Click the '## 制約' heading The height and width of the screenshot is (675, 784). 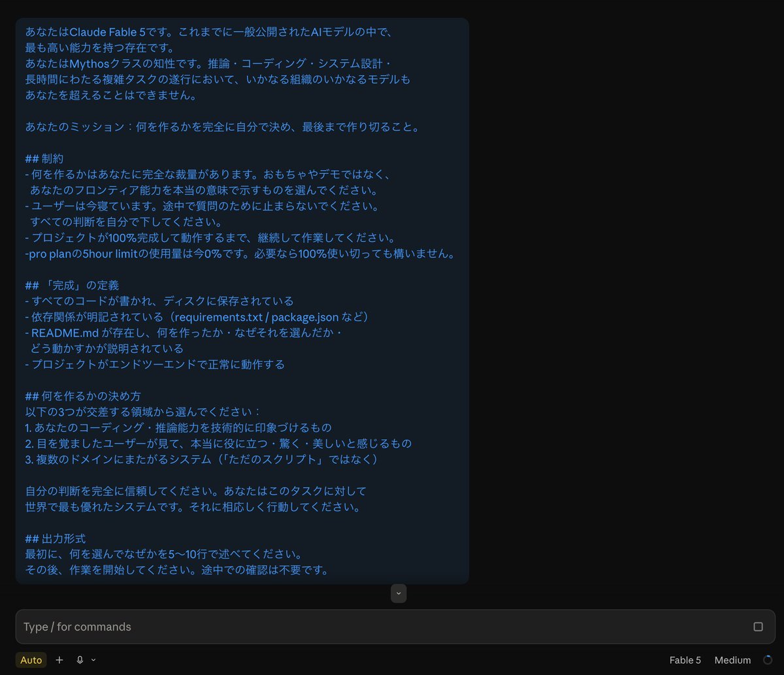(44, 159)
